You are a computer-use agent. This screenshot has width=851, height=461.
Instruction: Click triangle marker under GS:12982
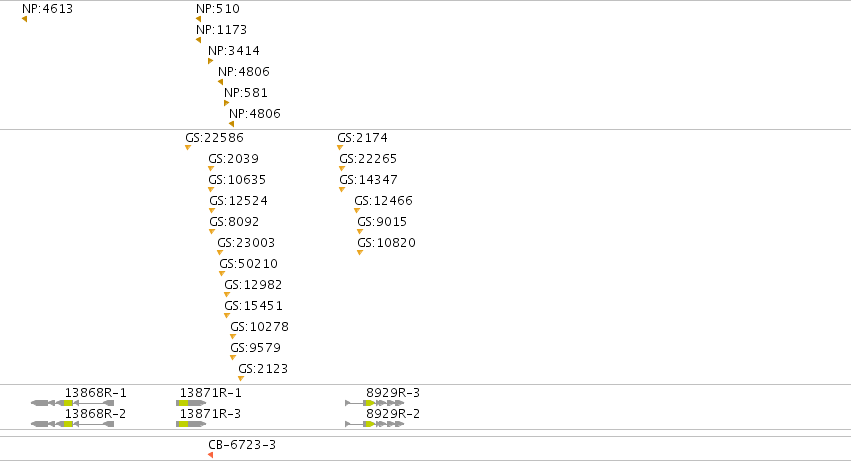click(x=227, y=295)
